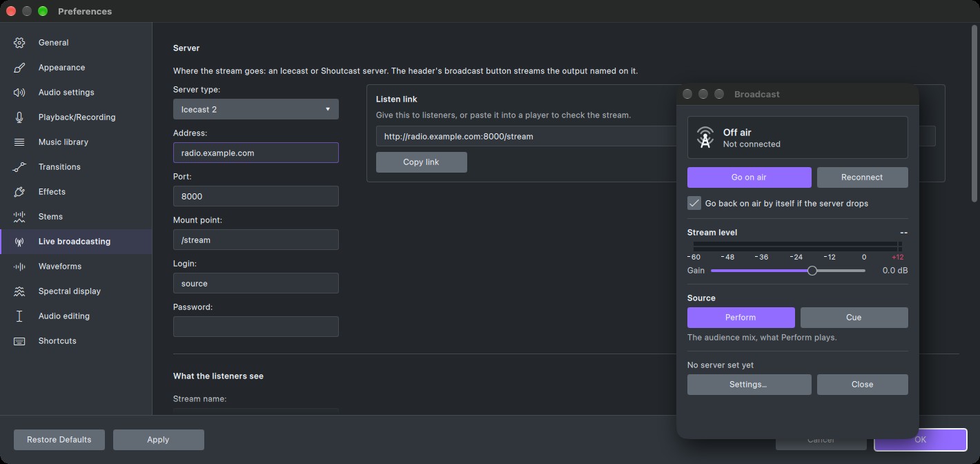Screen dimensions: 980x464
Task: Click the Audio editing cursor icon
Action: (x=19, y=316)
